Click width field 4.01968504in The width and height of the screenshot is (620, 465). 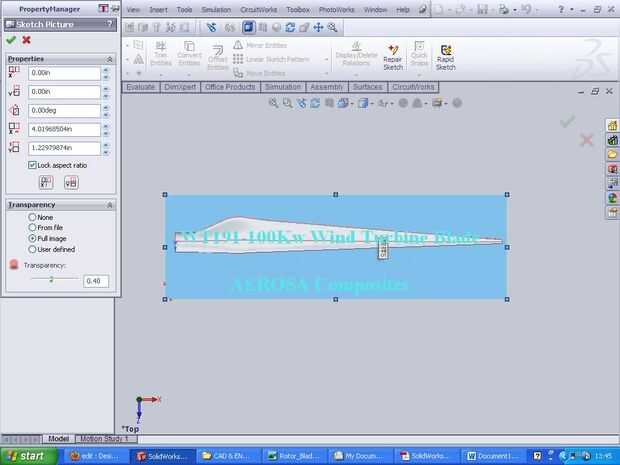[64, 129]
